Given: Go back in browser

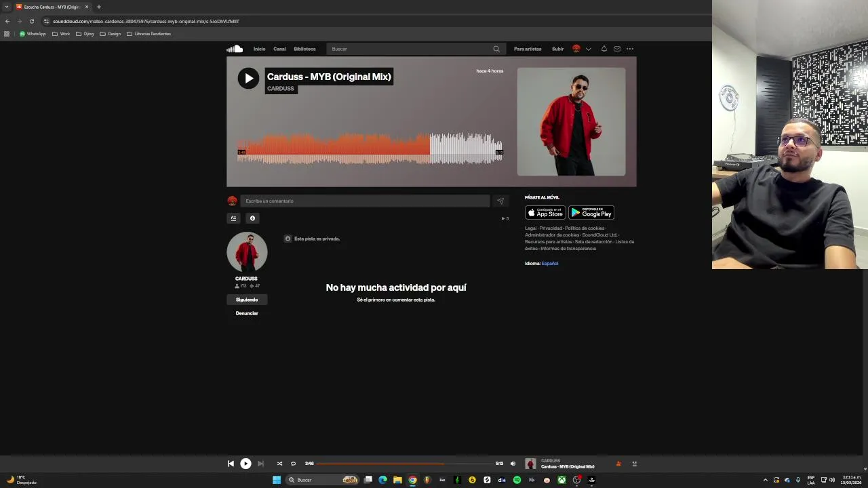Looking at the screenshot, I should [x=7, y=21].
